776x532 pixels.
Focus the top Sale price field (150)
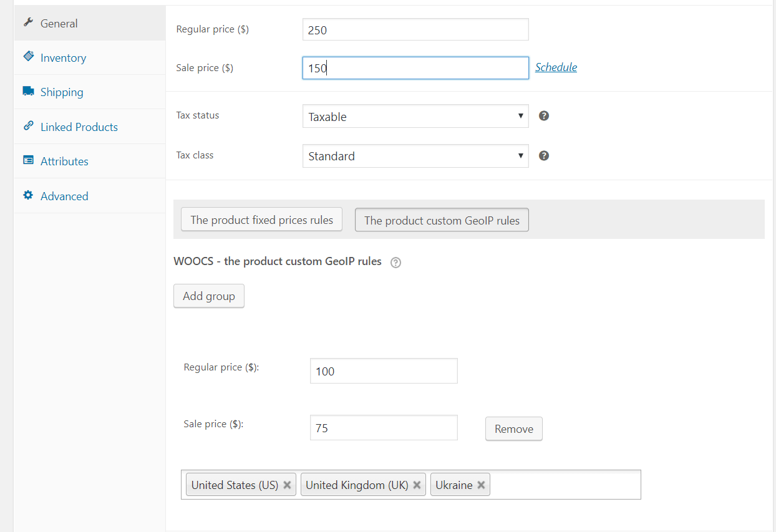coord(415,68)
